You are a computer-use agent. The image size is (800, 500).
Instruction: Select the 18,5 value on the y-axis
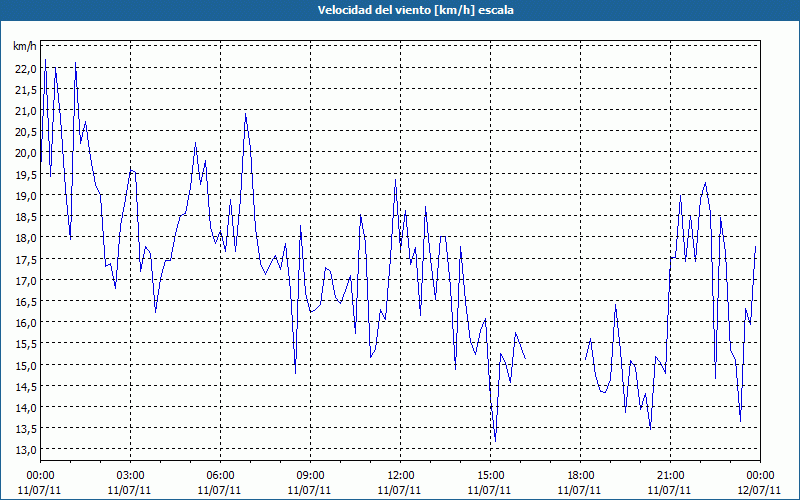point(26,217)
